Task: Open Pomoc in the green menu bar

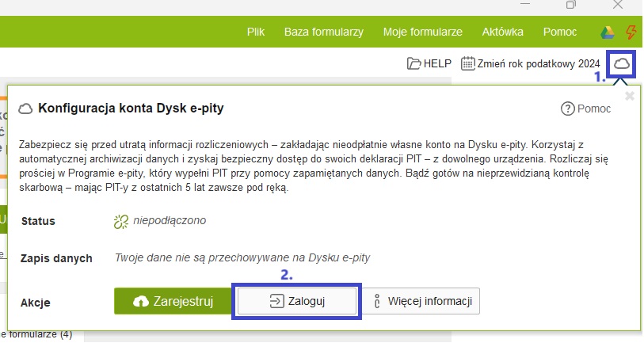Action: click(x=560, y=32)
